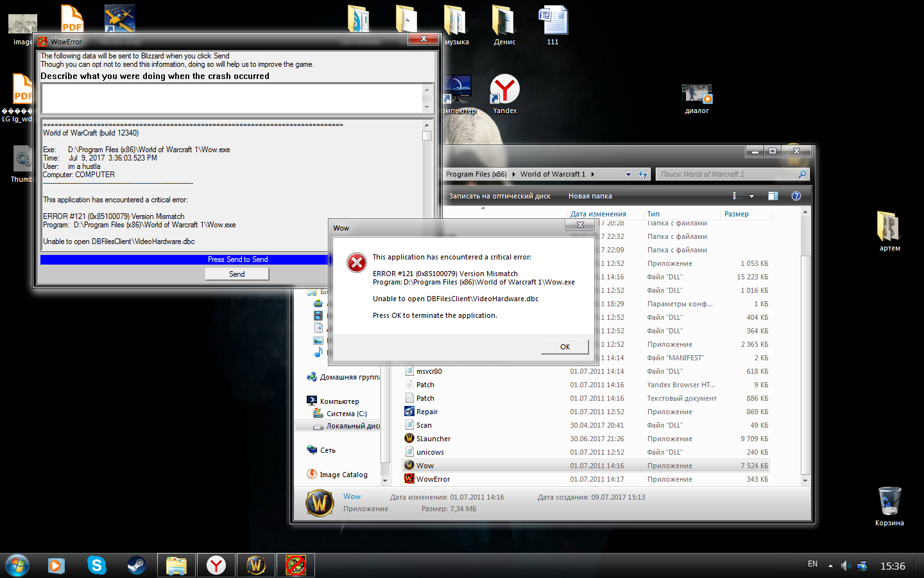Select the Денис desktop folder
Screen dimensions: 924x578
point(504,26)
